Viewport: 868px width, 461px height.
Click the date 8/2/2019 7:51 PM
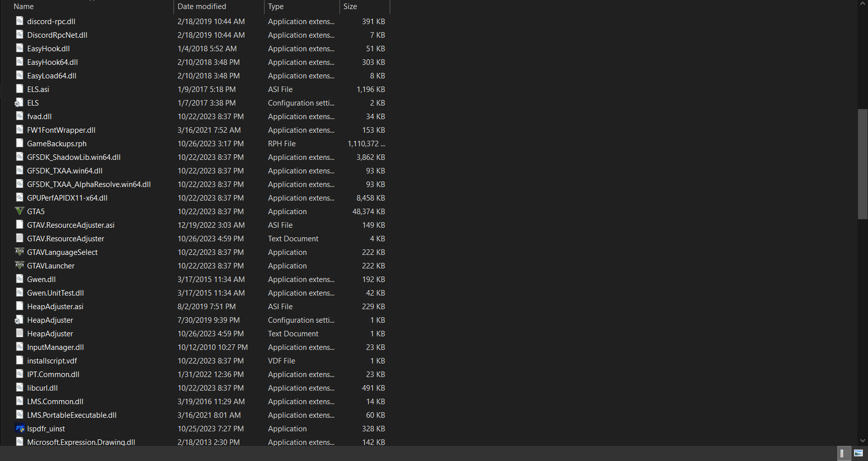(x=207, y=307)
